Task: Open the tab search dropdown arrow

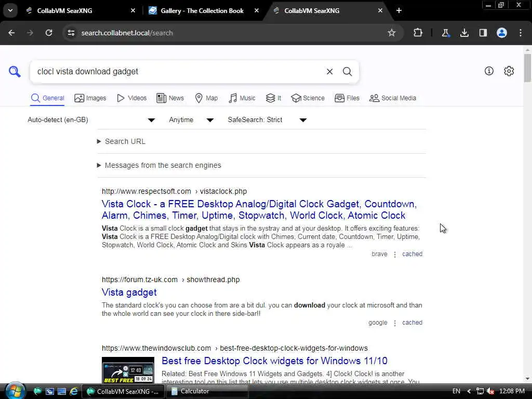Action: [x=10, y=10]
